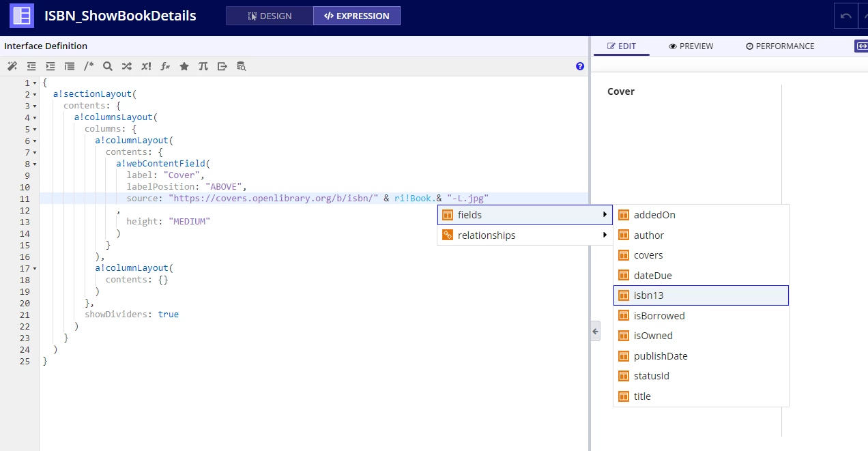Click the indent-lines icon before the comment tool
The height and width of the screenshot is (451, 868).
(x=69, y=66)
